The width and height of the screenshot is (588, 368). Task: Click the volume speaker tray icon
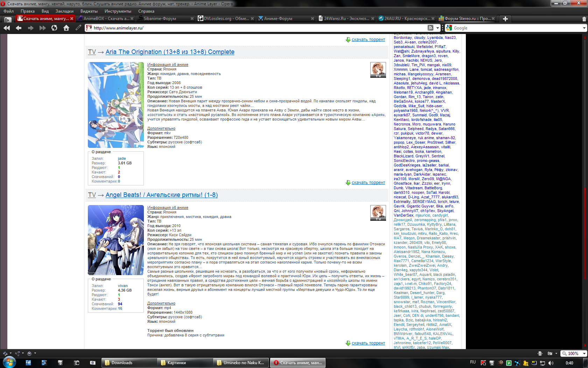551,363
